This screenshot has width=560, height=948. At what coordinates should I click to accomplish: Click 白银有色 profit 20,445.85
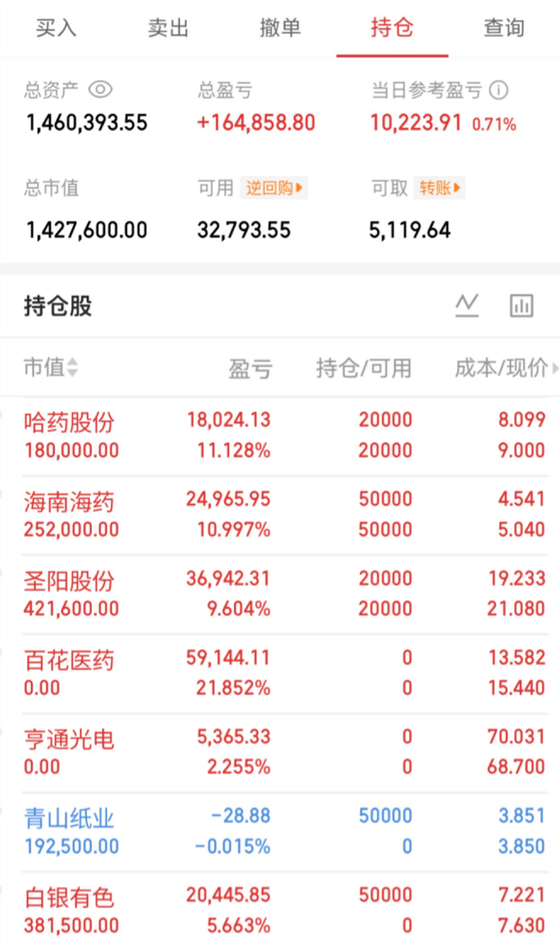pos(228,895)
